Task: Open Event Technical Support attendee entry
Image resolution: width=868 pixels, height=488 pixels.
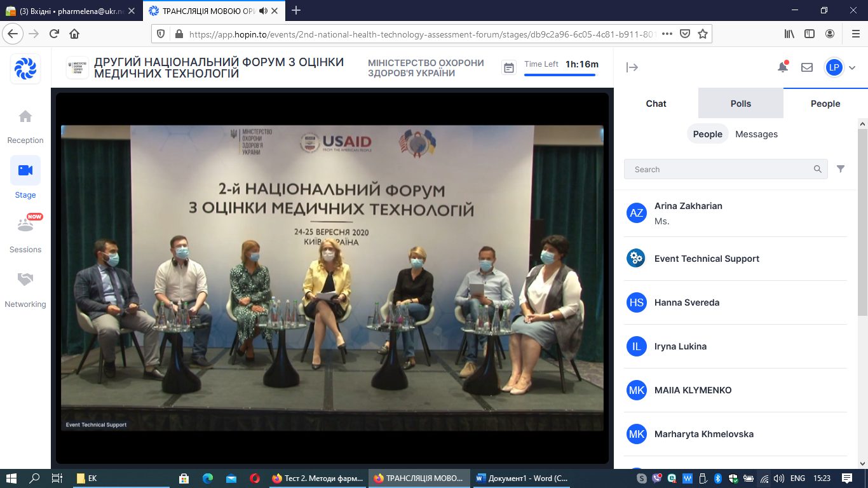Action: (707, 259)
